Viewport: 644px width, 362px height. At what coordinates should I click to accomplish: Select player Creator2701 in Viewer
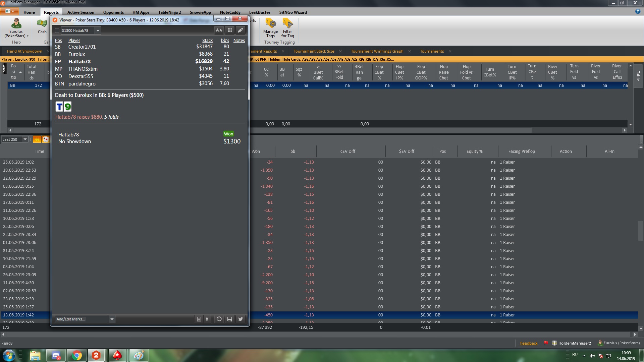82,47
